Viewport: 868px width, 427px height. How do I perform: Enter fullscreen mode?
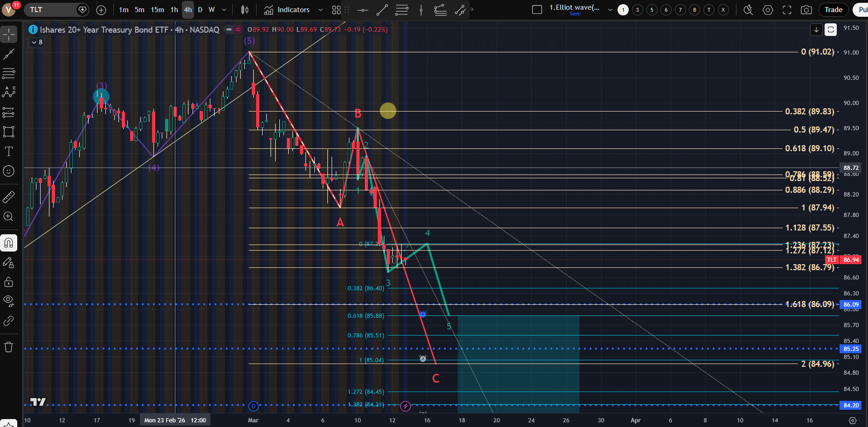[x=787, y=10]
